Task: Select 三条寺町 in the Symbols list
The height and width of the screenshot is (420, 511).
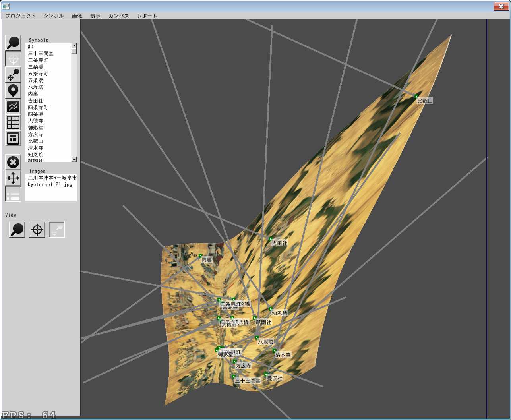Action: [x=48, y=60]
